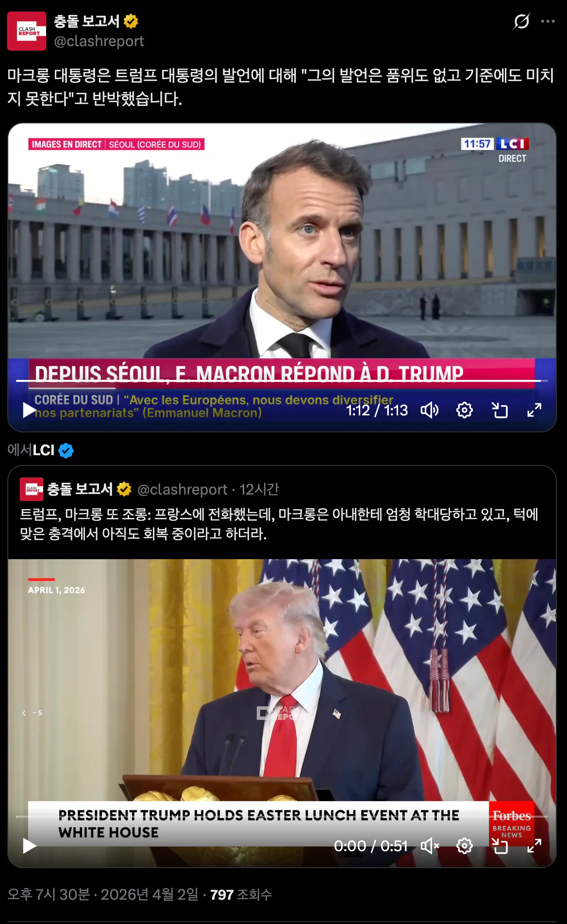
Task: Open the quoted tweet text about Trump
Action: [279, 524]
